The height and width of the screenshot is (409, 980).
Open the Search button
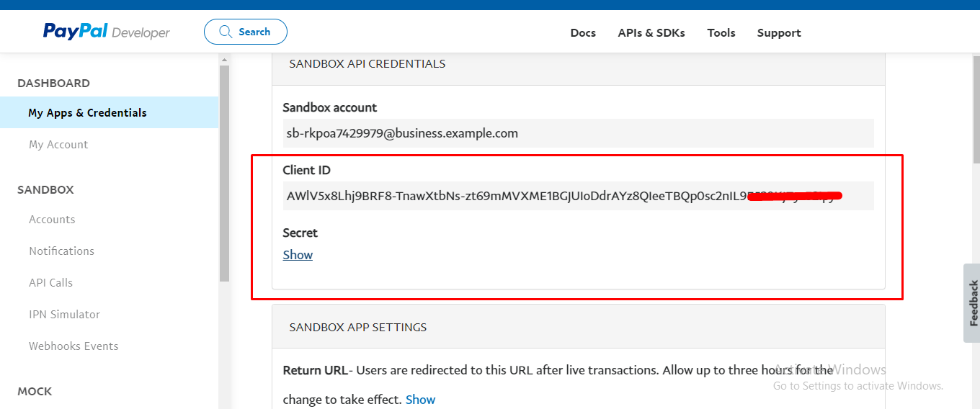click(246, 32)
